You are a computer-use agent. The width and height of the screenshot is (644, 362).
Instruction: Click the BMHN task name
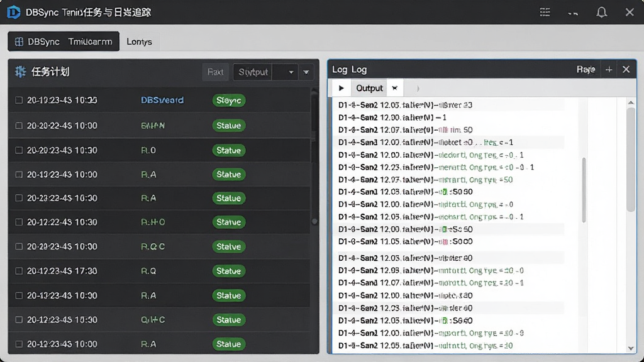click(153, 126)
